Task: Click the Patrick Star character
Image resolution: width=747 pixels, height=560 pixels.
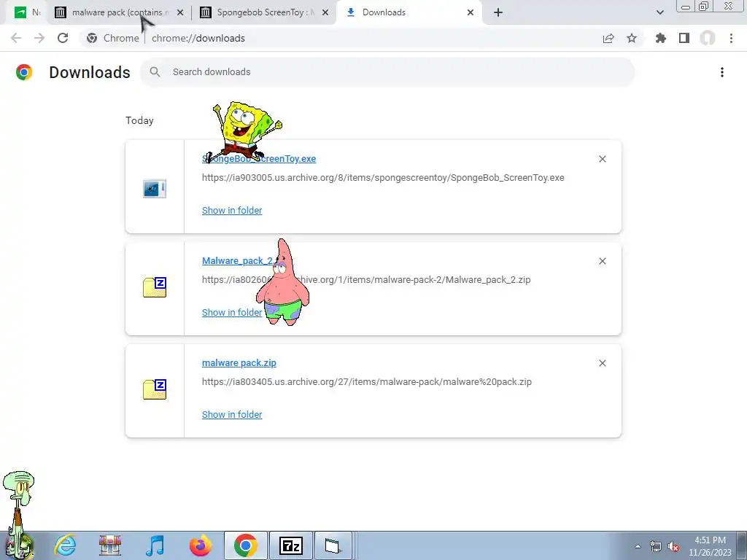Action: [x=282, y=282]
